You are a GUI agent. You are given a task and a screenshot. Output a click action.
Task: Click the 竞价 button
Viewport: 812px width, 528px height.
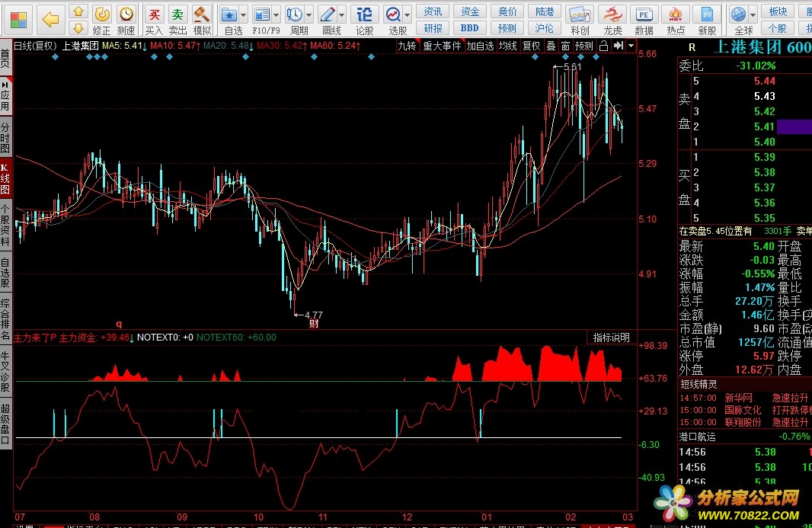coord(507,11)
